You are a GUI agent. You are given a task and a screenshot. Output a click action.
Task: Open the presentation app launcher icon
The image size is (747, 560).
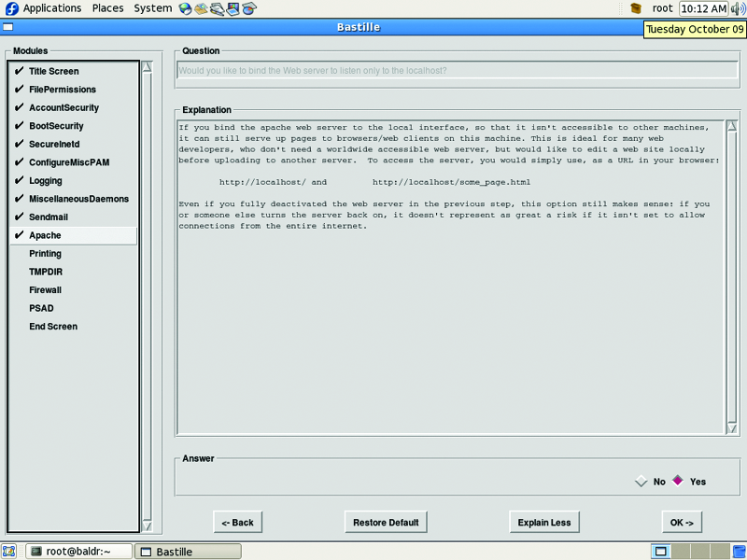point(233,8)
